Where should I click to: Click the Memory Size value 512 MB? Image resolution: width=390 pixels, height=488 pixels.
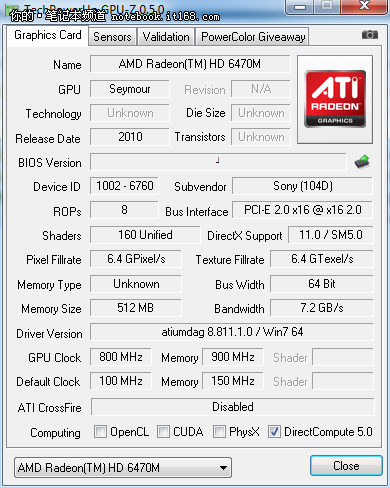[136, 308]
